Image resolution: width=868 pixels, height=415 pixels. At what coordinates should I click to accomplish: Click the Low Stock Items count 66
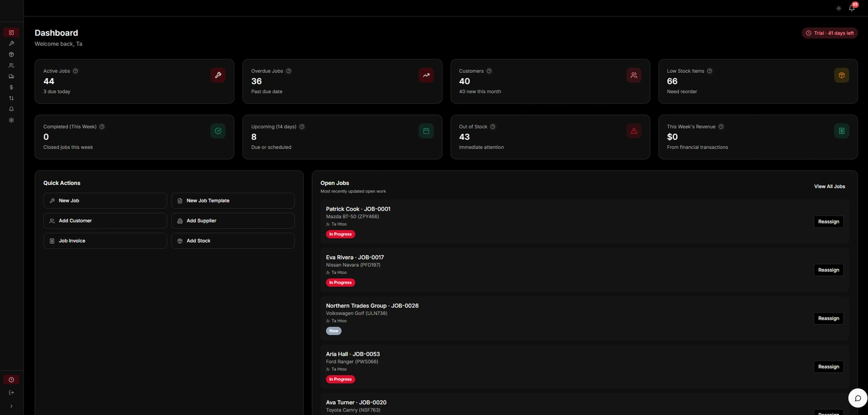672,81
